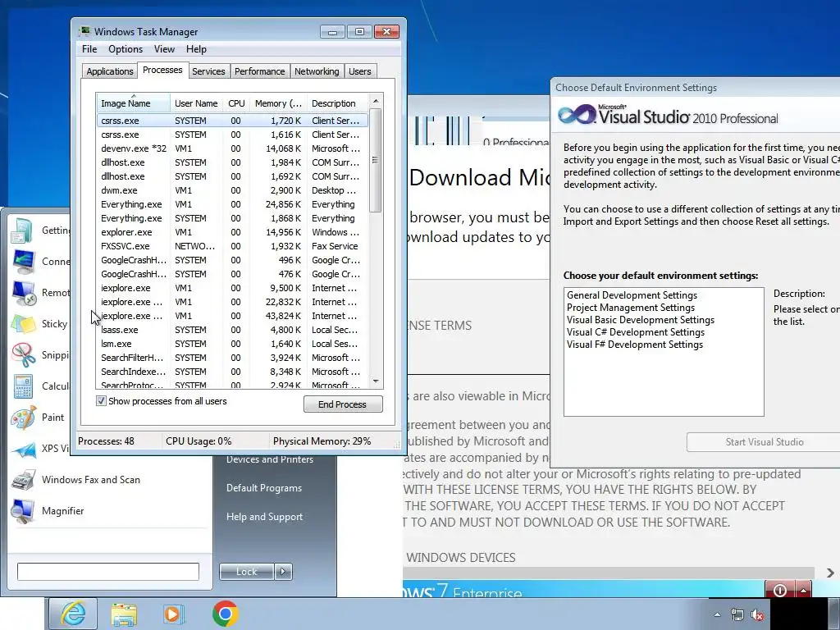Select Visual F# Development Settings
The width and height of the screenshot is (840, 630).
pos(635,345)
